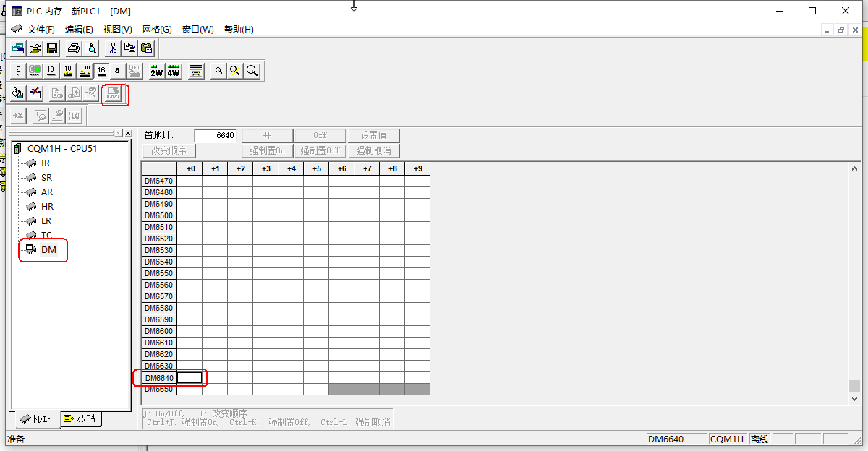
Task: Toggle the hexadecimal 16 display format
Action: coord(101,71)
